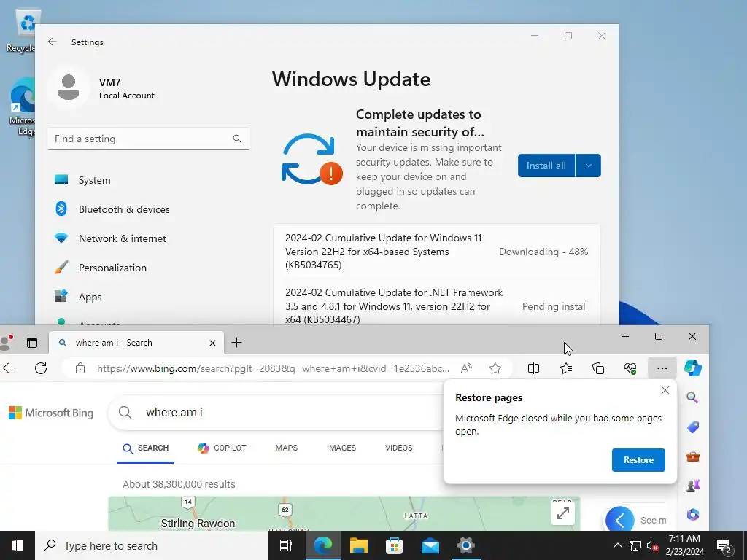The width and height of the screenshot is (747, 560).
Task: Switch to the COPILOT tab on Bing
Action: (222, 448)
